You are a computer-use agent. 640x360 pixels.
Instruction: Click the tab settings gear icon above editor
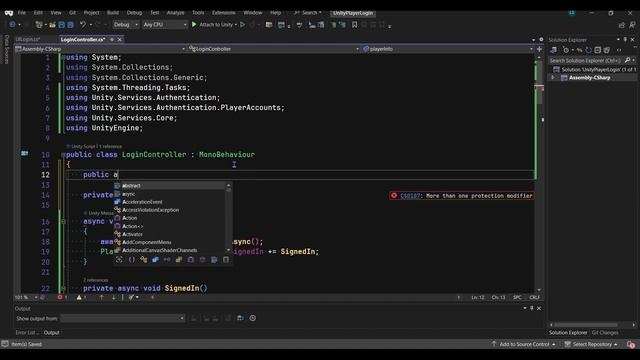(x=541, y=40)
